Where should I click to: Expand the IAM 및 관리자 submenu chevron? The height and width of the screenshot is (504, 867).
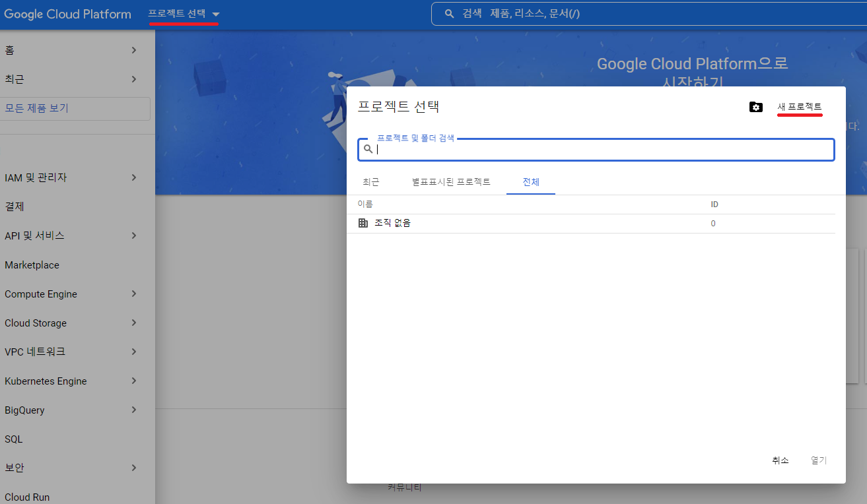coord(134,177)
